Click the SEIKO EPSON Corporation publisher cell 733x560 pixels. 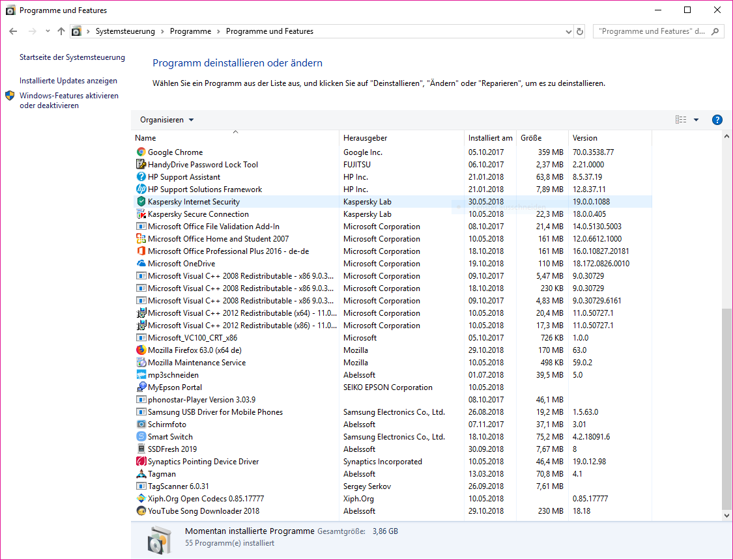pos(388,387)
